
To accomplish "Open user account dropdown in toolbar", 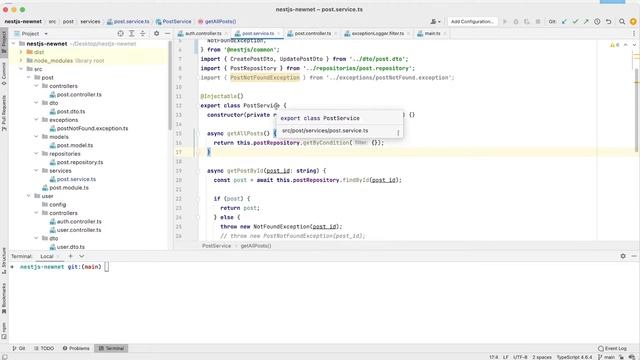I will click(435, 22).
